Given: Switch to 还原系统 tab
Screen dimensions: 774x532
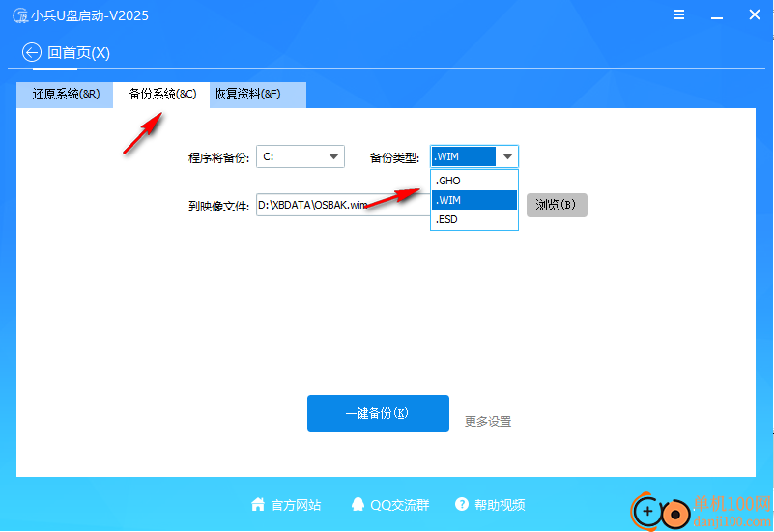Looking at the screenshot, I should tap(65, 95).
